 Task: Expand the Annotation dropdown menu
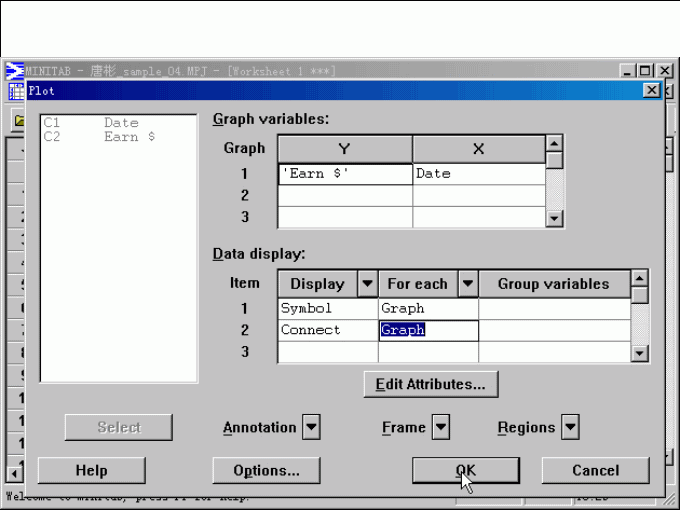coord(311,428)
